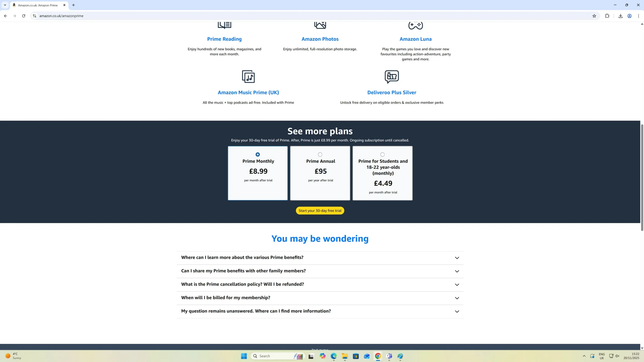Bookmark this page with the star icon

pos(594,16)
